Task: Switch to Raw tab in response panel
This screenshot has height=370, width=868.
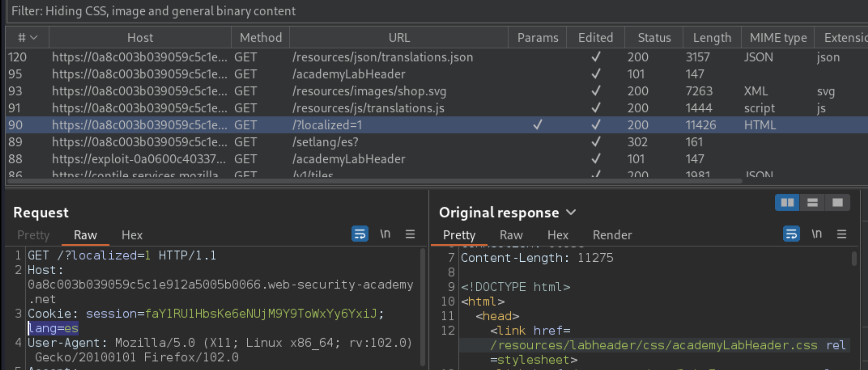Action: click(x=511, y=235)
